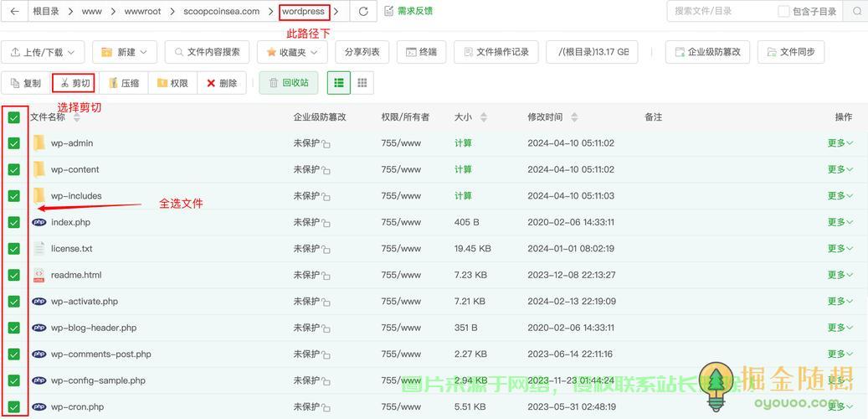Open 文件内容搜索 content search
Viewport: 868px width, 419px height.
(207, 52)
